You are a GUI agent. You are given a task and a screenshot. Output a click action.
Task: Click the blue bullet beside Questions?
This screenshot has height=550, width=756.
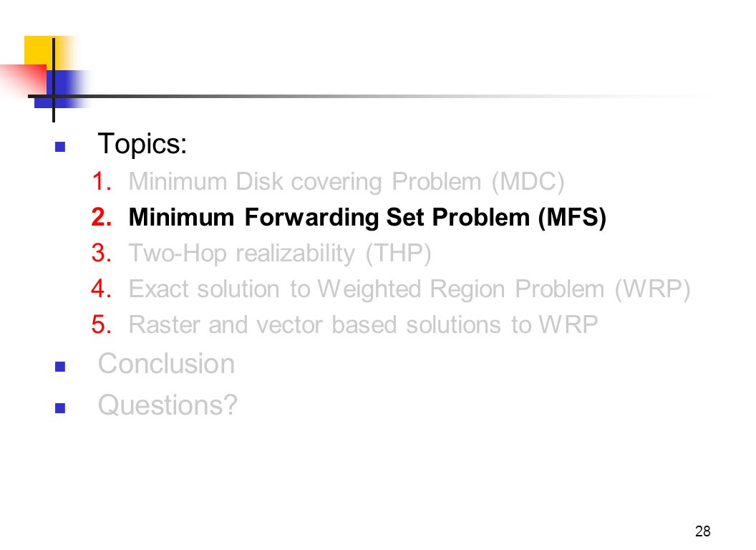point(60,408)
